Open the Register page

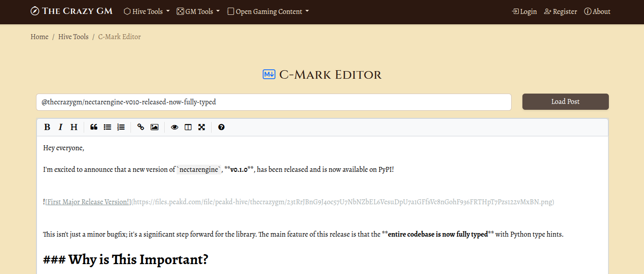click(561, 12)
